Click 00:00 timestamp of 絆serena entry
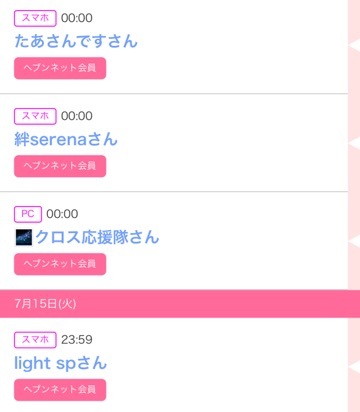The image size is (360, 412). [77, 116]
